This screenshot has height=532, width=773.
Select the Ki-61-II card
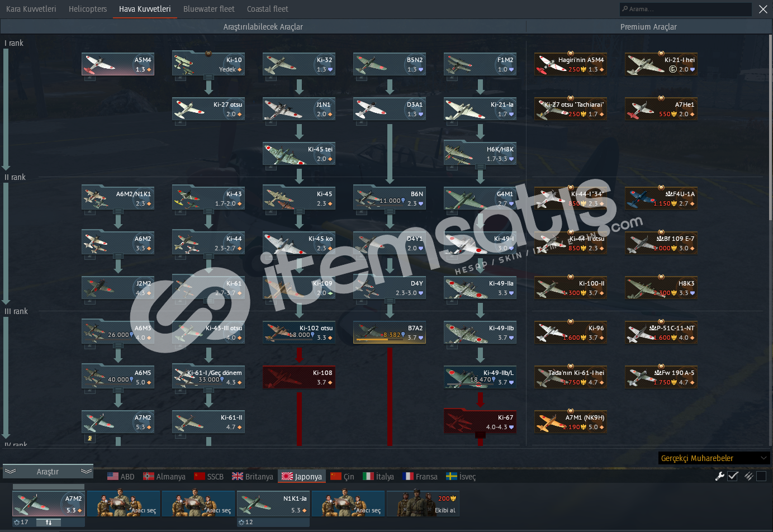pyautogui.click(x=208, y=422)
